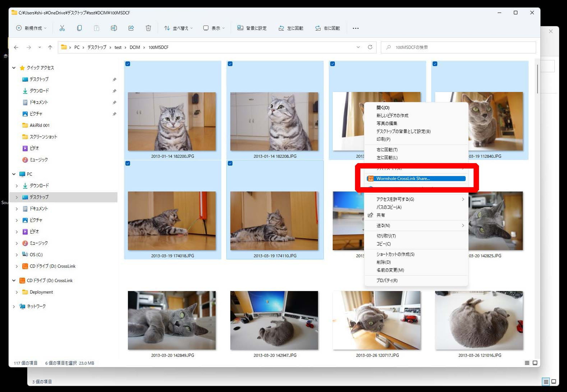The height and width of the screenshot is (392, 567).
Task: Uncheck selection on 2013-01-14 182200.JPG
Action: point(128,64)
